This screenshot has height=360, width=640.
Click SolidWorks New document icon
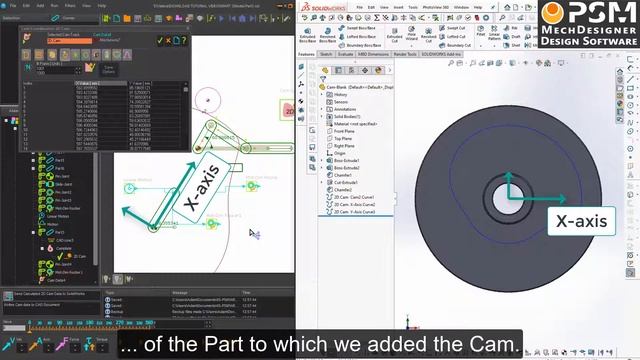[516, 7]
